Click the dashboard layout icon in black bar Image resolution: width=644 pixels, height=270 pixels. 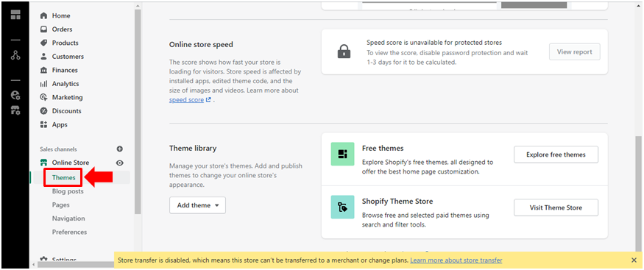coord(15,15)
